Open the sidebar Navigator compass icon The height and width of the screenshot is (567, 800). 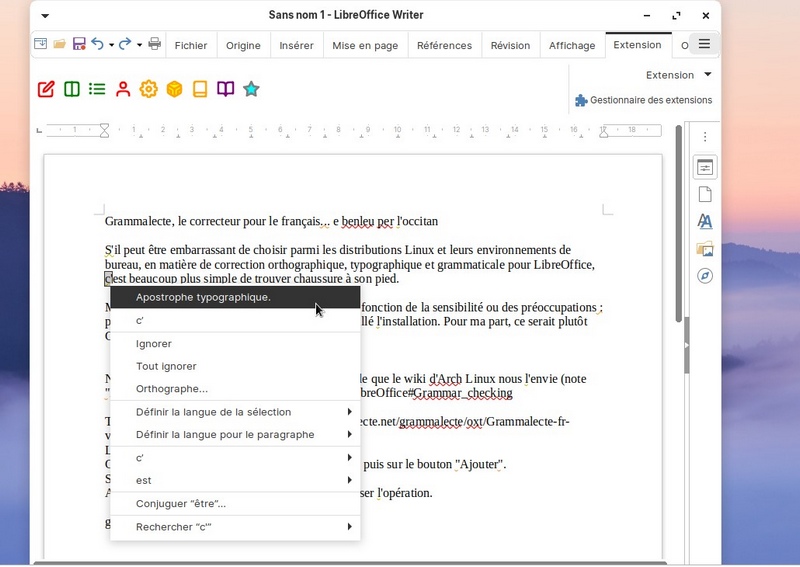coord(705,276)
